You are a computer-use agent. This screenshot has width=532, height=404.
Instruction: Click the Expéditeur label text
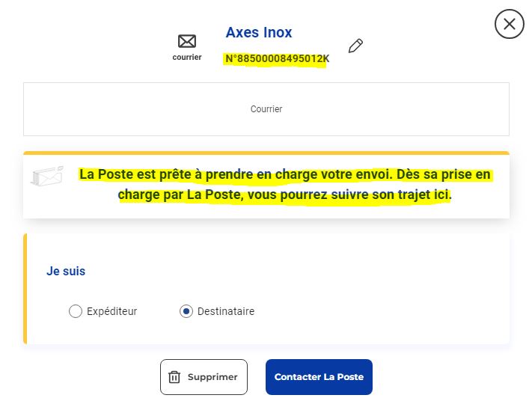[x=112, y=311]
